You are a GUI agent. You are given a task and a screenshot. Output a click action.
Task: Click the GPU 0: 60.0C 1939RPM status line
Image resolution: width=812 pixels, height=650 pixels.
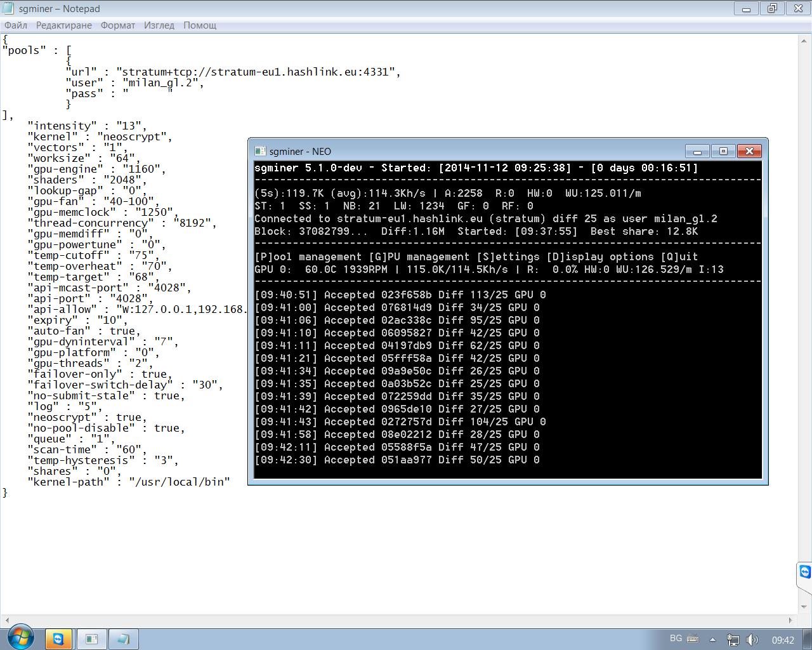click(488, 269)
